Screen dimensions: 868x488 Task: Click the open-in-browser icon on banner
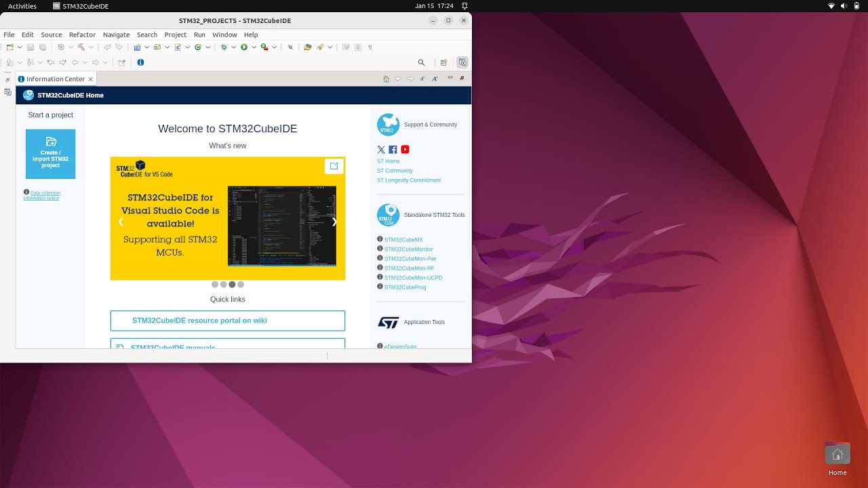[x=334, y=166]
